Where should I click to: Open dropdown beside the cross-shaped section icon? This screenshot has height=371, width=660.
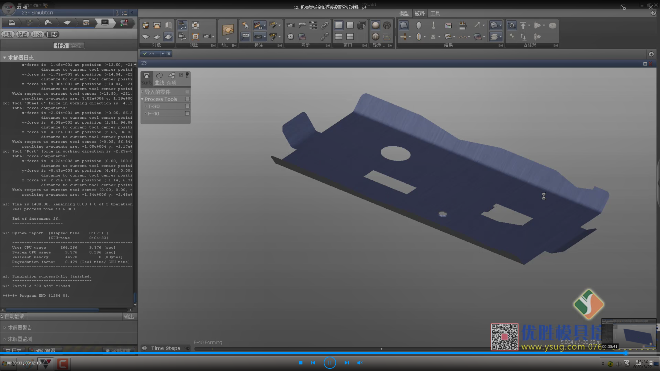[410, 37]
